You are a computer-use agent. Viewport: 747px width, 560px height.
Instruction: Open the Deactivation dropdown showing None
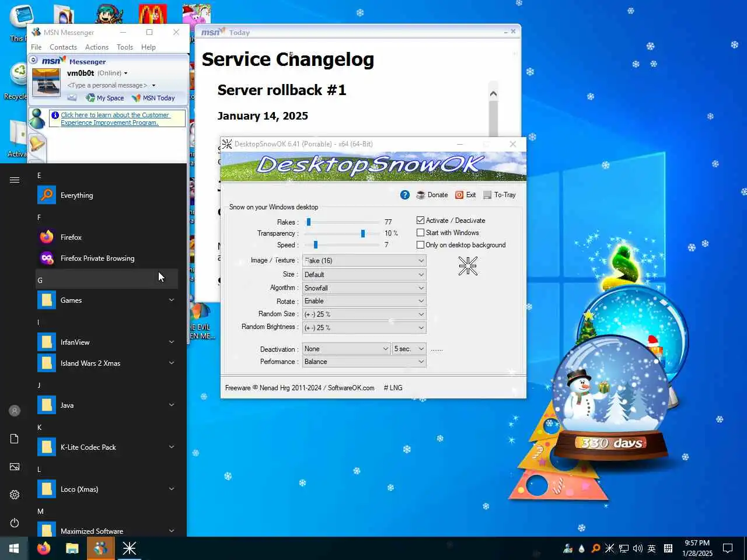tap(347, 349)
